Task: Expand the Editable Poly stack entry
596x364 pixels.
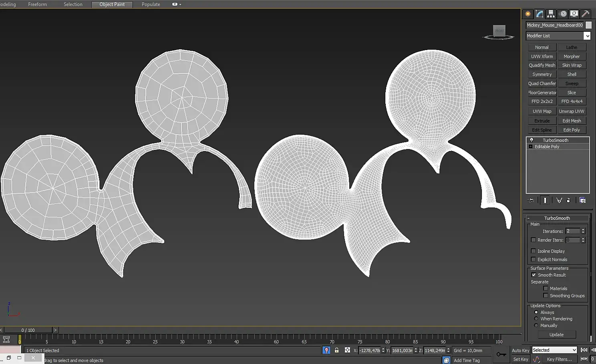Action: click(531, 147)
